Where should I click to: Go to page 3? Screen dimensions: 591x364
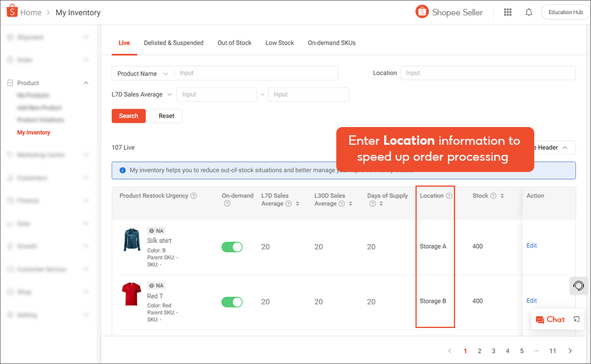click(x=493, y=351)
